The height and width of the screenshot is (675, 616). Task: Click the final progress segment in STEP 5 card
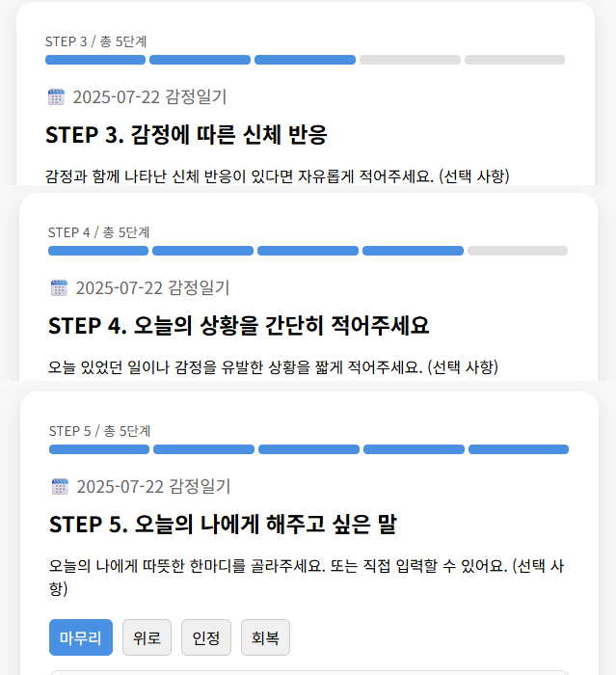518,449
